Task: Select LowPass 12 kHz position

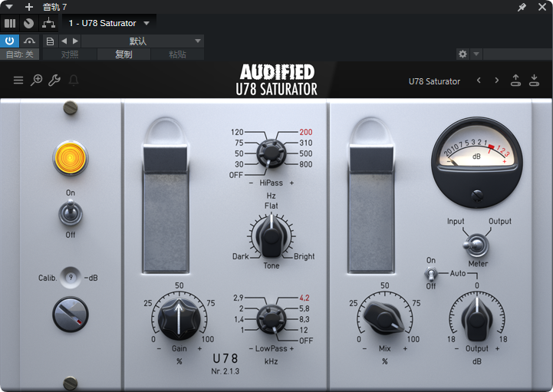Action: coord(304,331)
